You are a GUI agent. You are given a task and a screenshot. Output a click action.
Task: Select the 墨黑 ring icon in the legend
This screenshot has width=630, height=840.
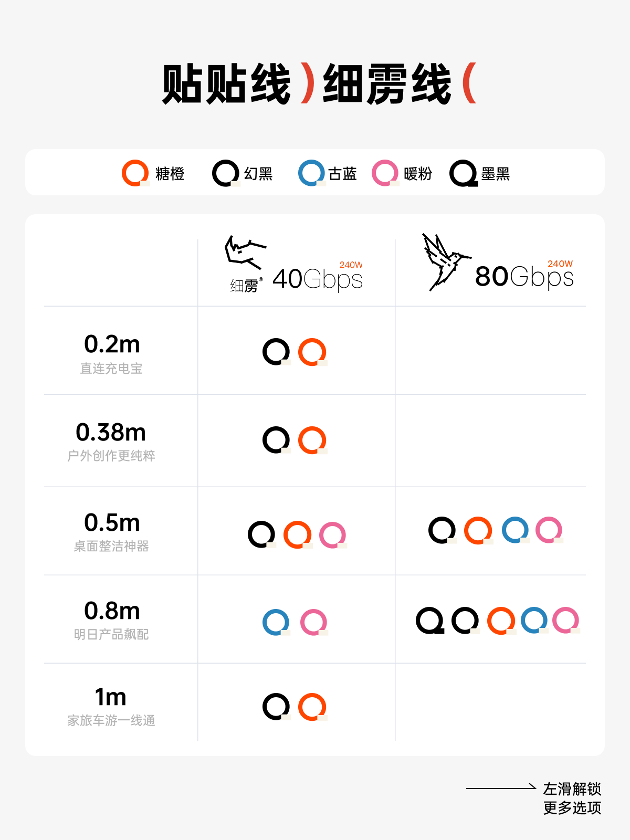(x=463, y=173)
